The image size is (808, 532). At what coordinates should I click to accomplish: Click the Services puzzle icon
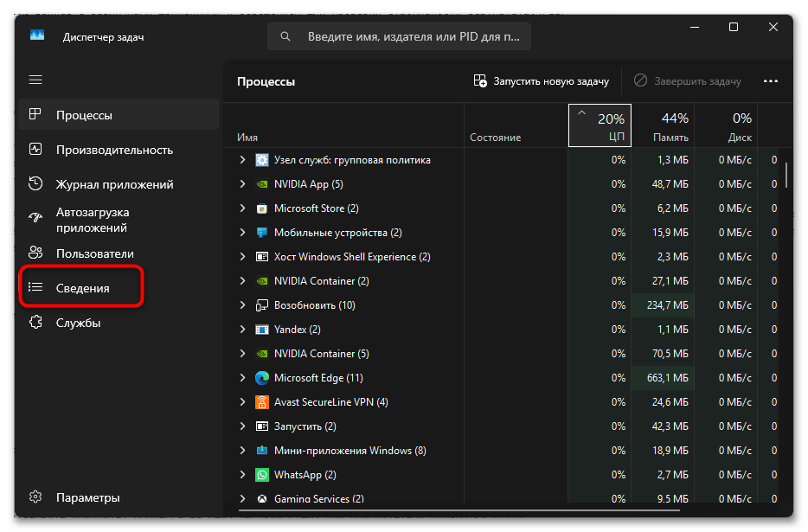pyautogui.click(x=35, y=322)
